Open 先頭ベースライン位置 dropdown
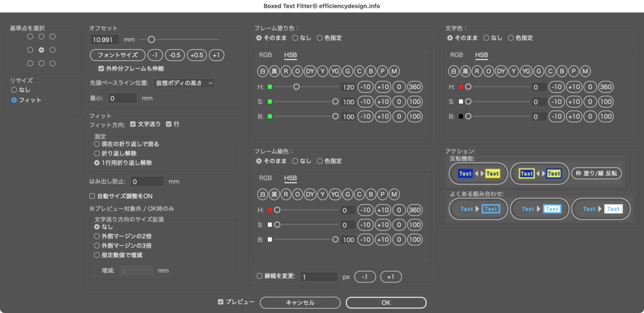Image resolution: width=644 pixels, height=313 pixels. click(x=184, y=83)
